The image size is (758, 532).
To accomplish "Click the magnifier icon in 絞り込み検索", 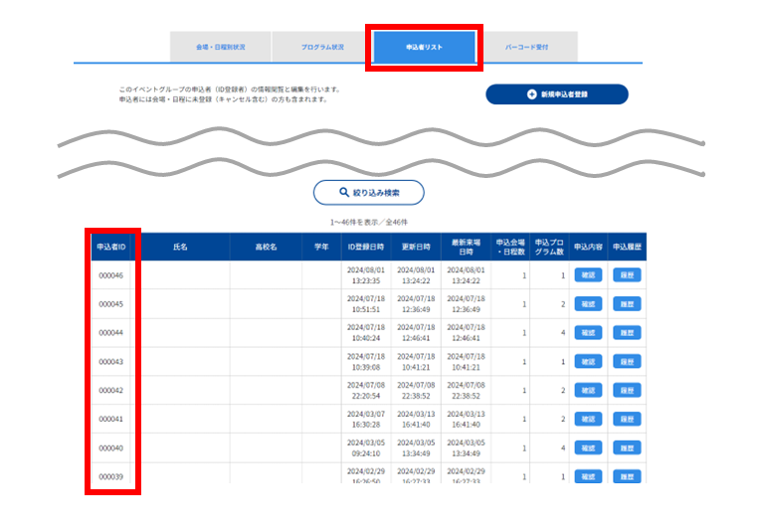I will click(x=344, y=192).
